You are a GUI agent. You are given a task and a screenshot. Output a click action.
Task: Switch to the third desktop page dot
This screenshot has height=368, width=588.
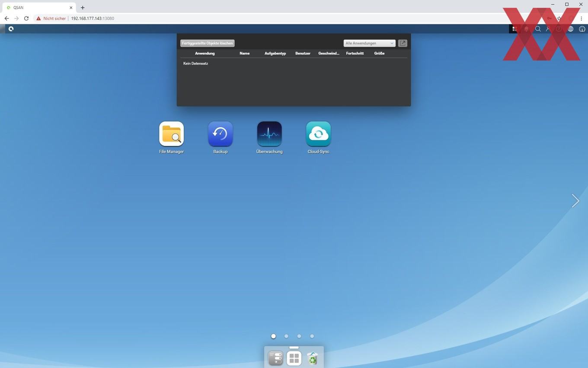[299, 336]
